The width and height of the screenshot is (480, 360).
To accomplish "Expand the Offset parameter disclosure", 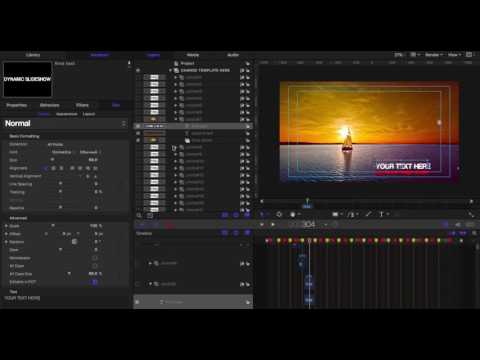I will coord(6,234).
